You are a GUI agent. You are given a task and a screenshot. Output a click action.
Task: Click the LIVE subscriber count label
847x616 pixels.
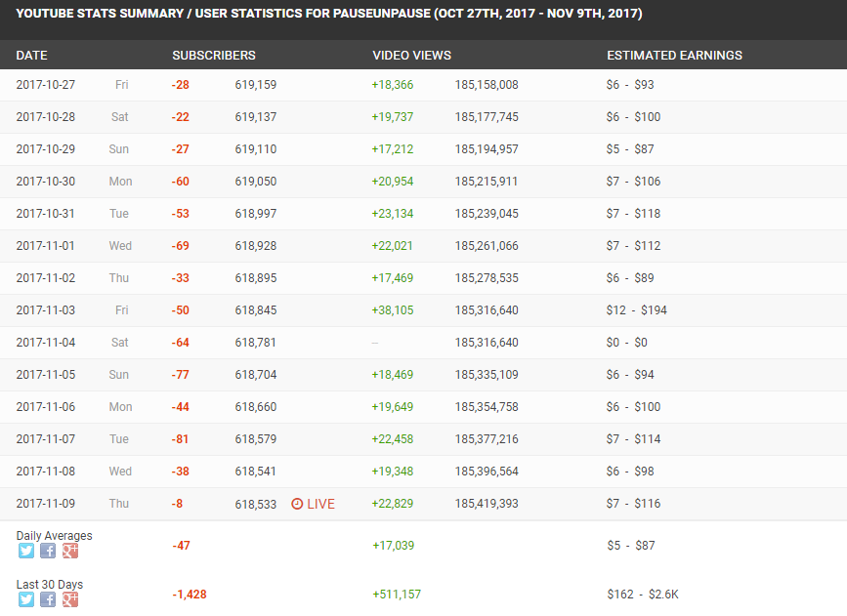[x=320, y=504]
